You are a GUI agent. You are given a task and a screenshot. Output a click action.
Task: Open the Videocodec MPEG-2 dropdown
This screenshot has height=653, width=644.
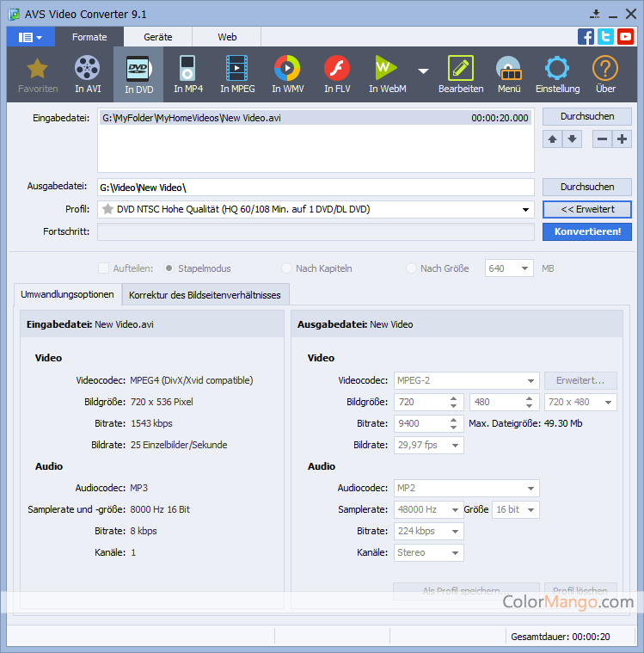531,380
